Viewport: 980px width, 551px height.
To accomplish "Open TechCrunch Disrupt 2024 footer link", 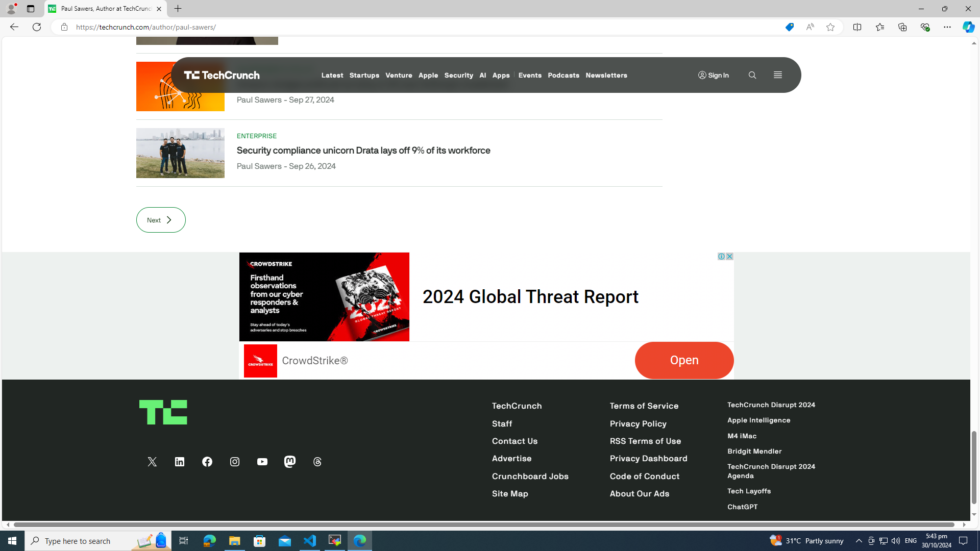I will click(771, 405).
